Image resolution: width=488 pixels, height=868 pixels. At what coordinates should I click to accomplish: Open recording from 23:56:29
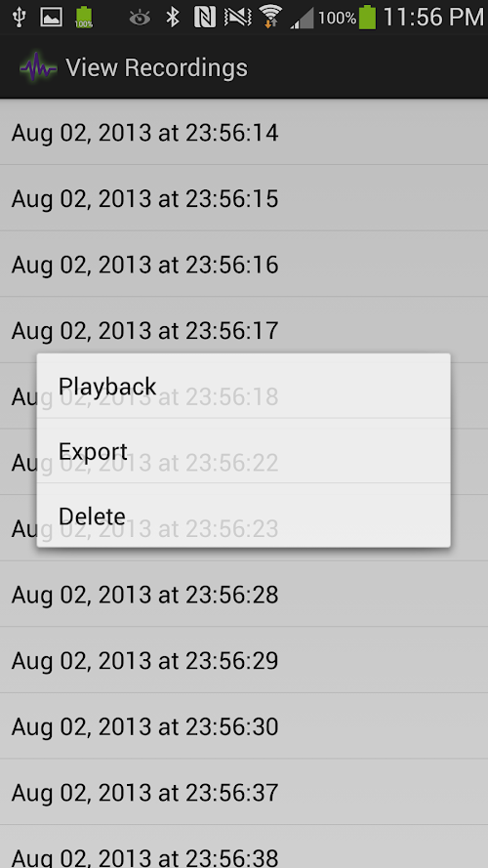pos(244,660)
